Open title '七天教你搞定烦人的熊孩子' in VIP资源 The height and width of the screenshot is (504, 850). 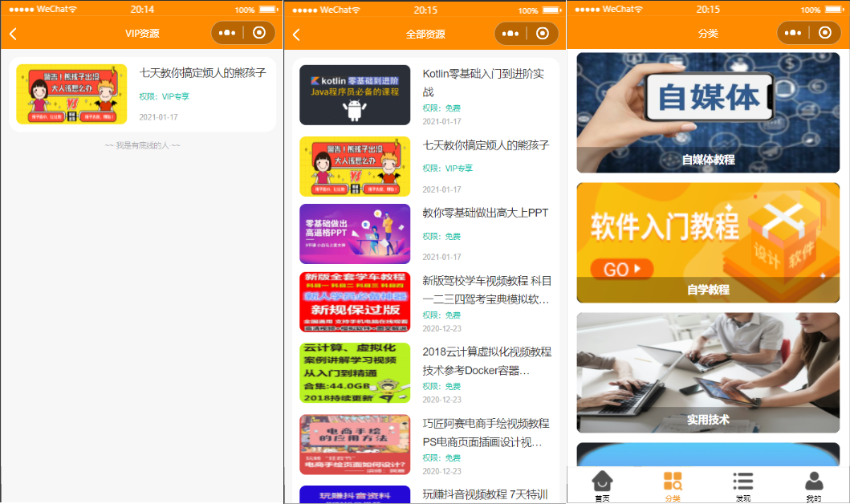(x=203, y=72)
